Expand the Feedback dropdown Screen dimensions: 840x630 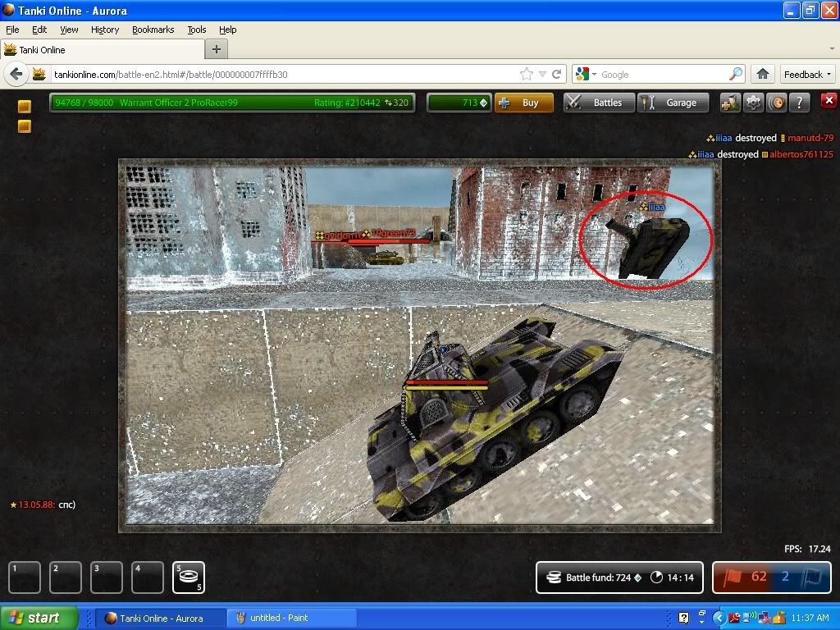tap(807, 74)
